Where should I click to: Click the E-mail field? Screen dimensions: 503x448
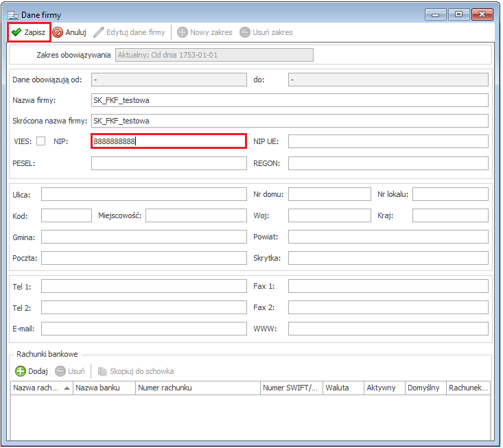[x=144, y=329]
